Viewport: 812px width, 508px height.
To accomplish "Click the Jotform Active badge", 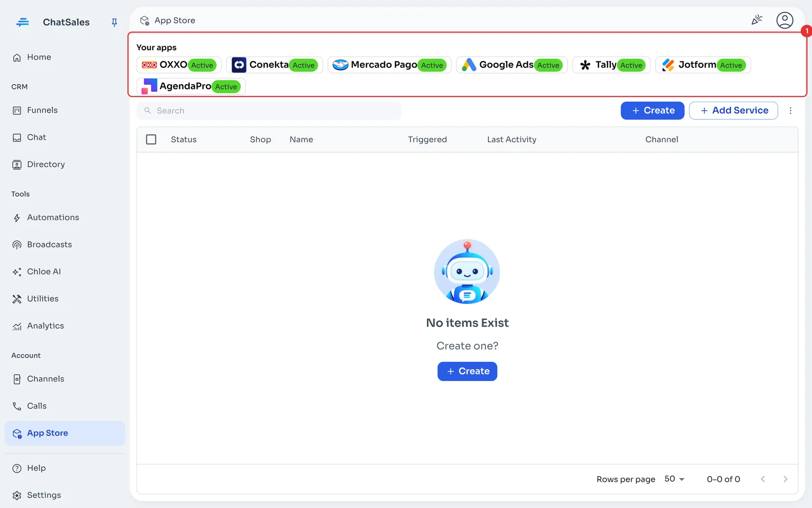I will coord(731,66).
